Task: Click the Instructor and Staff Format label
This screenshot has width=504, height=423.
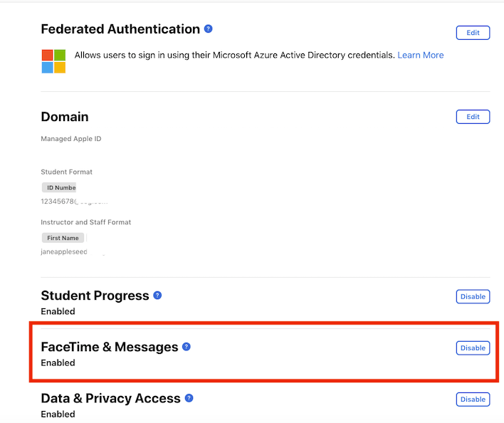Action: [x=86, y=222]
